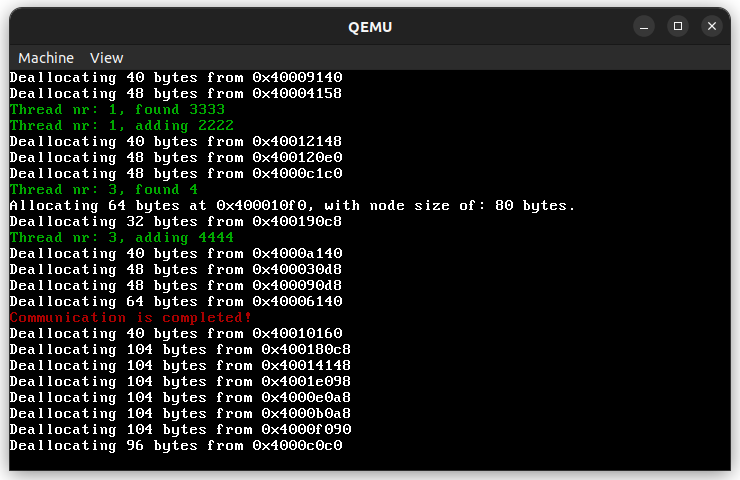Click line 'Deallocating 40 bytes from 0x40010160'

click(176, 334)
